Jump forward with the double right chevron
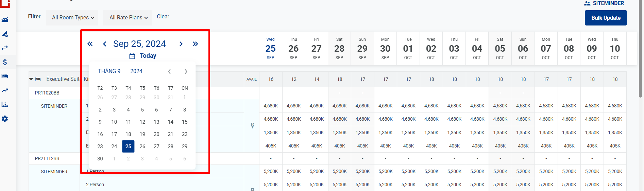Screen dimensions: 644x191 [x=195, y=44]
